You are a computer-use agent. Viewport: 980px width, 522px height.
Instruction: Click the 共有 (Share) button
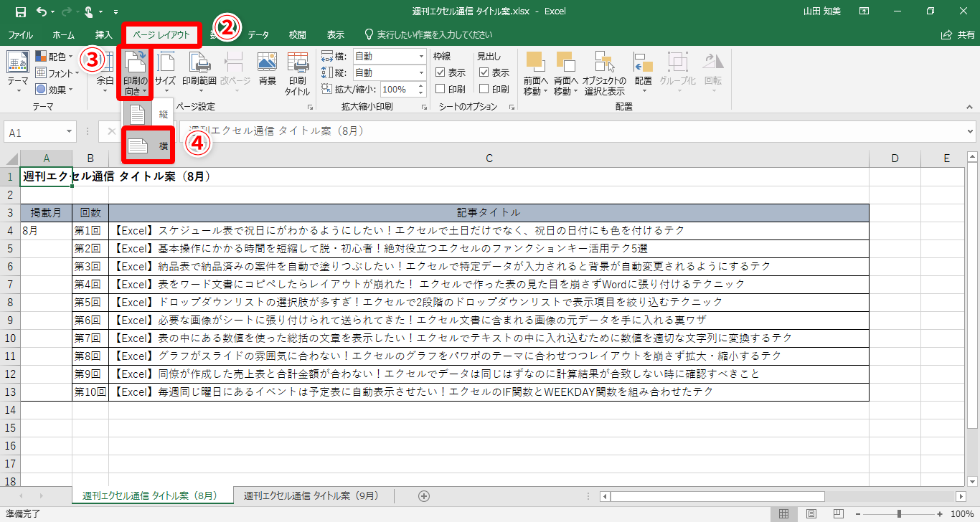(958, 34)
